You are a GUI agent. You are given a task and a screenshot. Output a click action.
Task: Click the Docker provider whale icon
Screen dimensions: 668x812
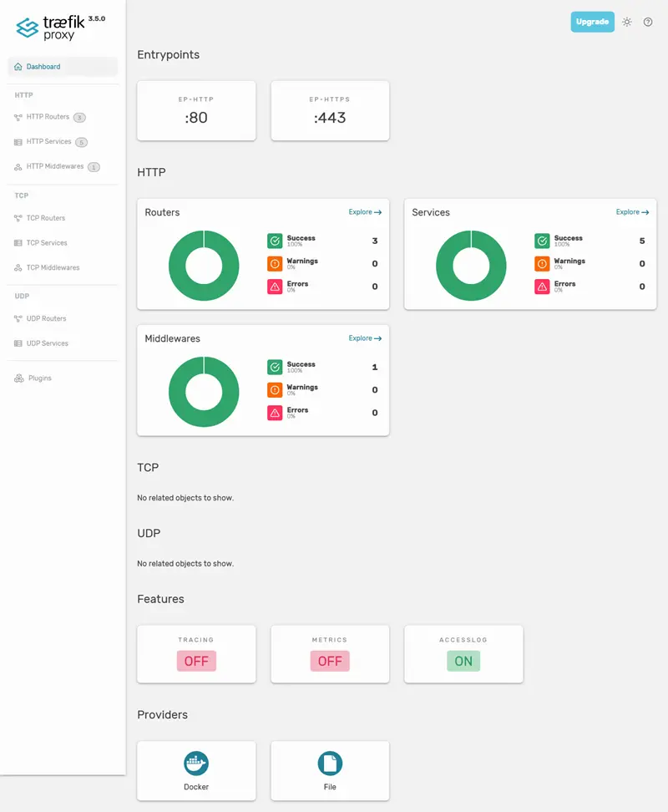(x=196, y=763)
